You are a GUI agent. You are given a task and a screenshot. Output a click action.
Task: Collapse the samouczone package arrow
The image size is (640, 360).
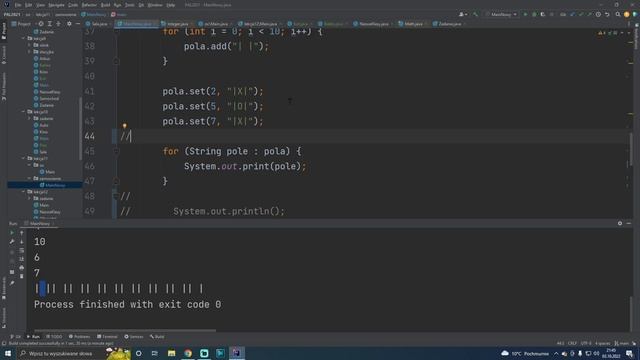coord(29,178)
